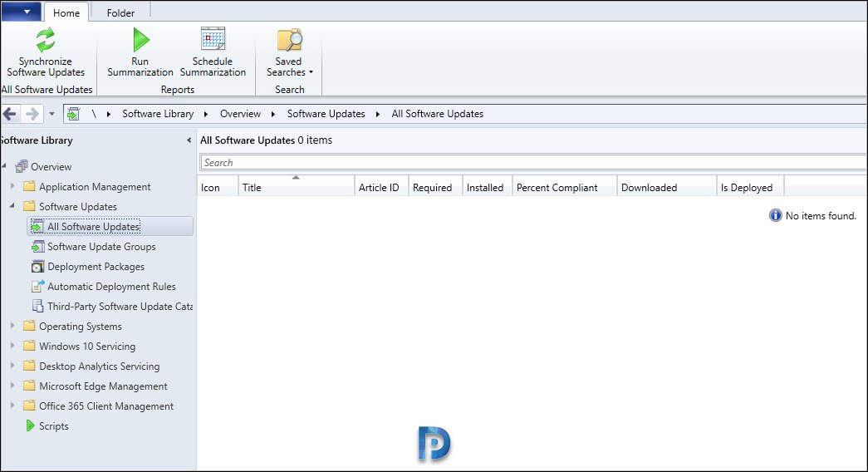
Task: Expand arrow after Overview breadcrumb
Action: (273, 114)
